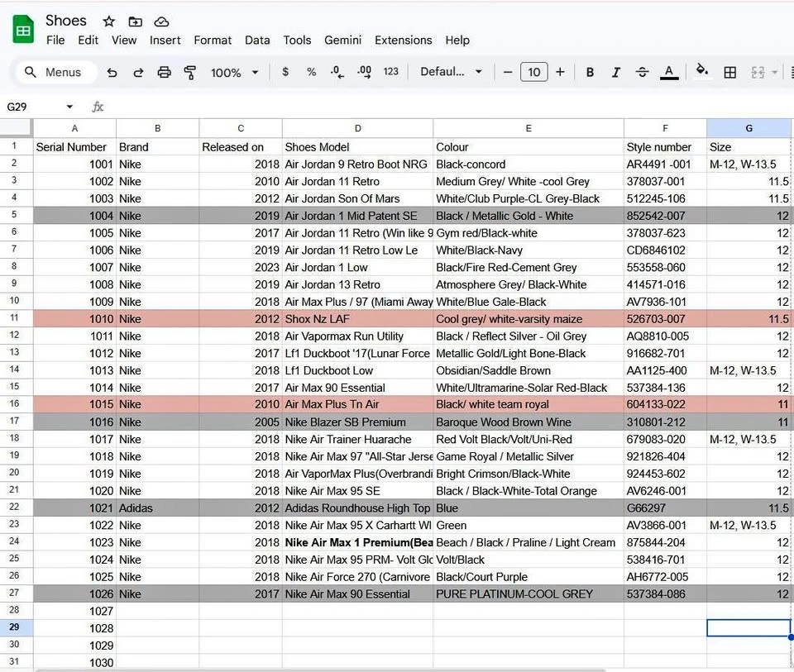Click the font size input field
794x672 pixels.
tap(533, 72)
